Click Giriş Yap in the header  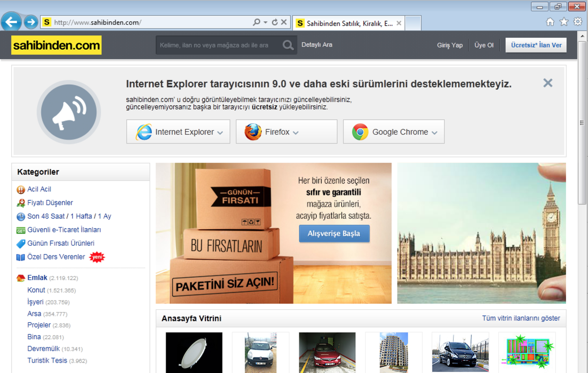(x=450, y=45)
